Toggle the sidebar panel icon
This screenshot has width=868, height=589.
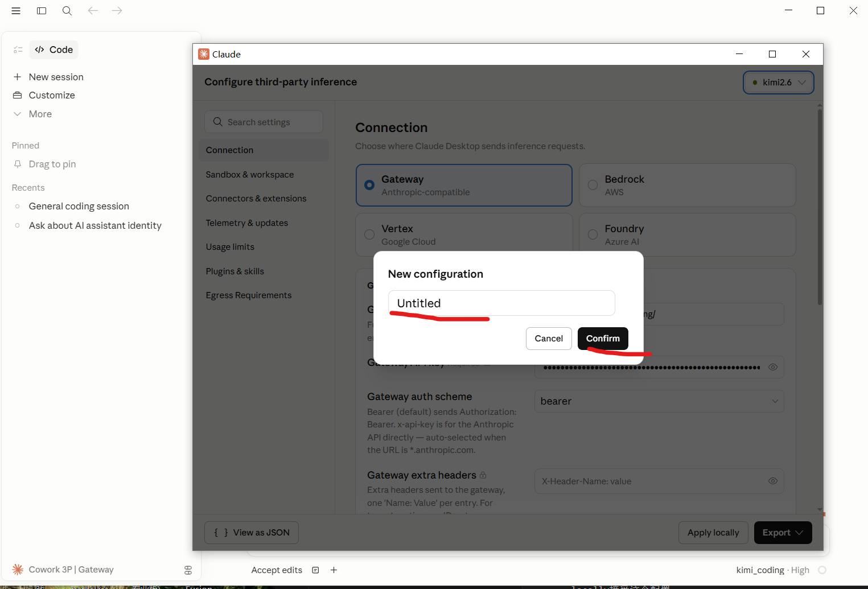[42, 11]
